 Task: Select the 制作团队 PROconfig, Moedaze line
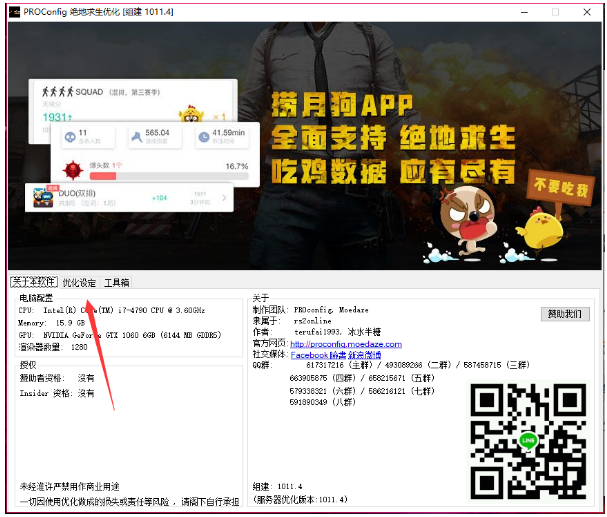pos(310,310)
